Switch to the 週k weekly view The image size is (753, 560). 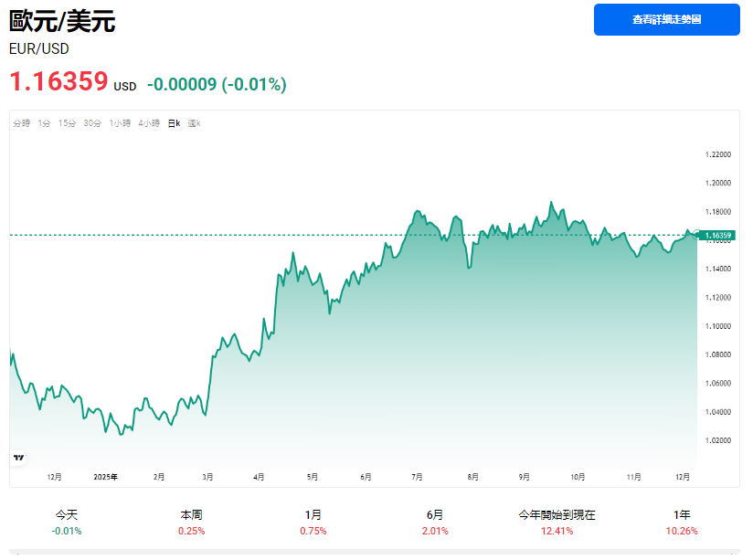pyautogui.click(x=194, y=123)
